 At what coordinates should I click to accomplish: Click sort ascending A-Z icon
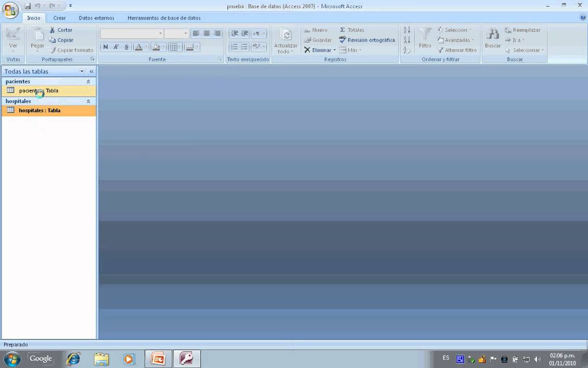(x=407, y=30)
